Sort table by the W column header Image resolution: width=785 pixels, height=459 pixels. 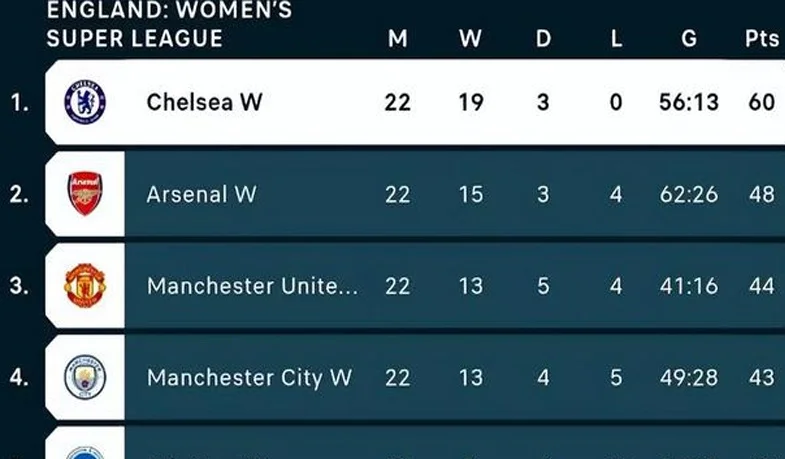(x=471, y=39)
